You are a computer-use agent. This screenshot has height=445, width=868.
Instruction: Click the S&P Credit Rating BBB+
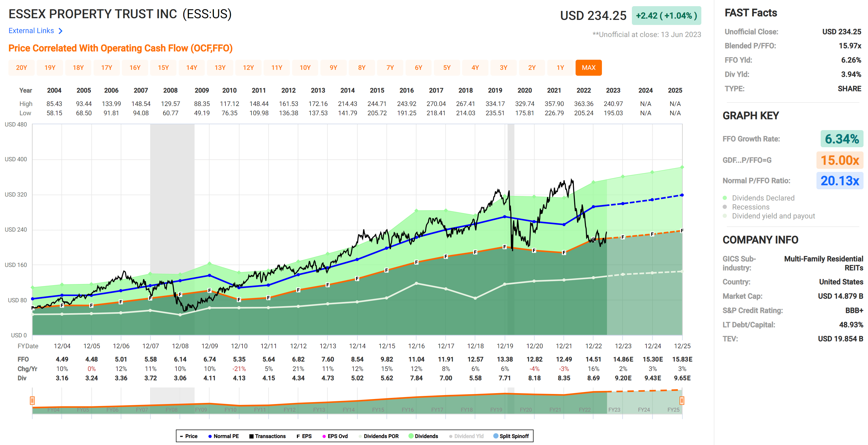(854, 310)
